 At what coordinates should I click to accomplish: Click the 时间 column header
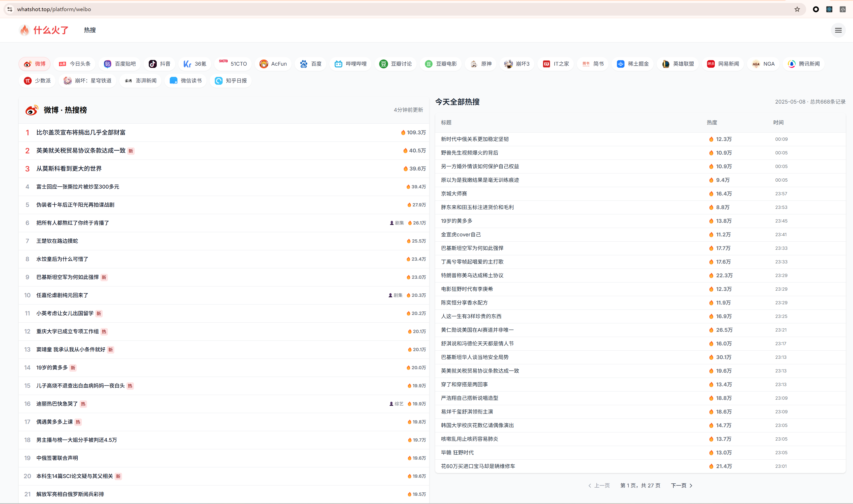[x=778, y=123]
